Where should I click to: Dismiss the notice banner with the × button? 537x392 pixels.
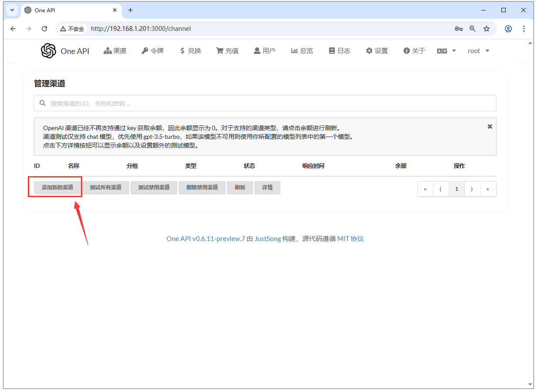pos(490,126)
